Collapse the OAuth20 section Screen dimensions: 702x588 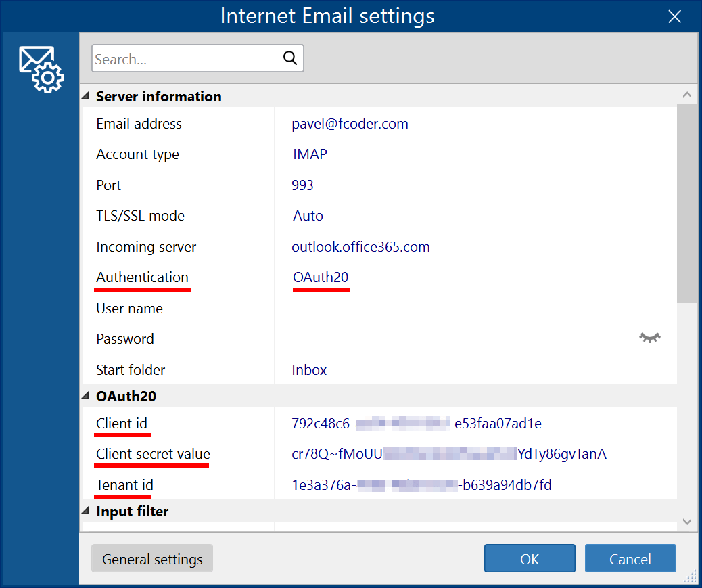[x=85, y=396]
